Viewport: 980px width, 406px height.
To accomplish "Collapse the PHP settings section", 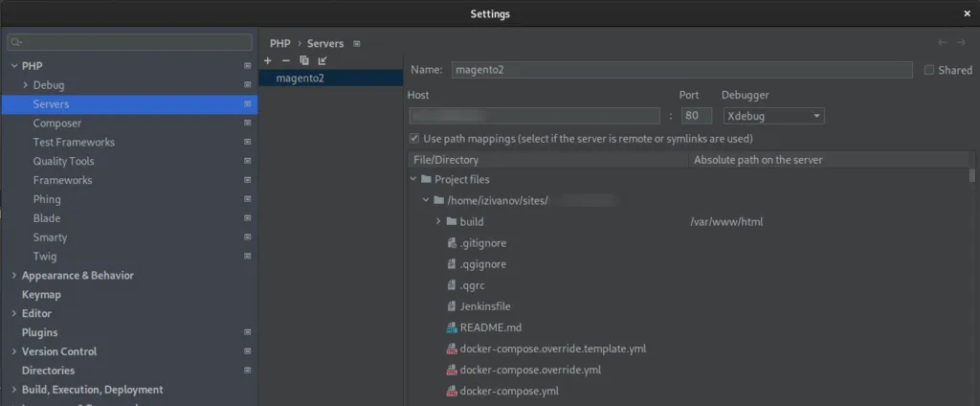I will pos(14,66).
